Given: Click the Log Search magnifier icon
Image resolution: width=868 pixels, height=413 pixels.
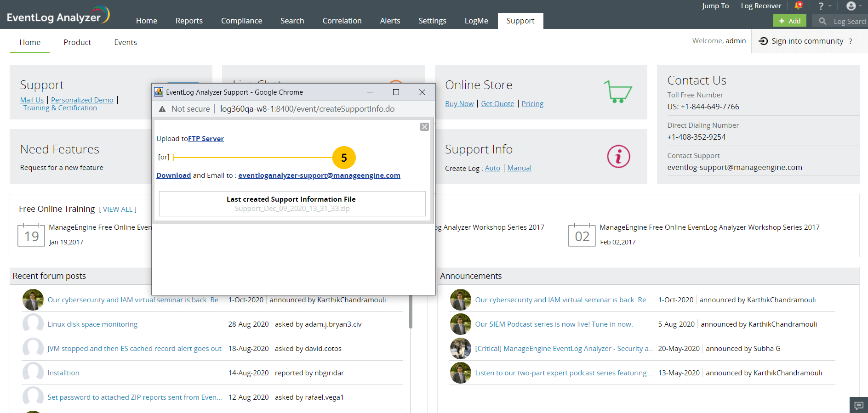Looking at the screenshot, I should (x=822, y=21).
